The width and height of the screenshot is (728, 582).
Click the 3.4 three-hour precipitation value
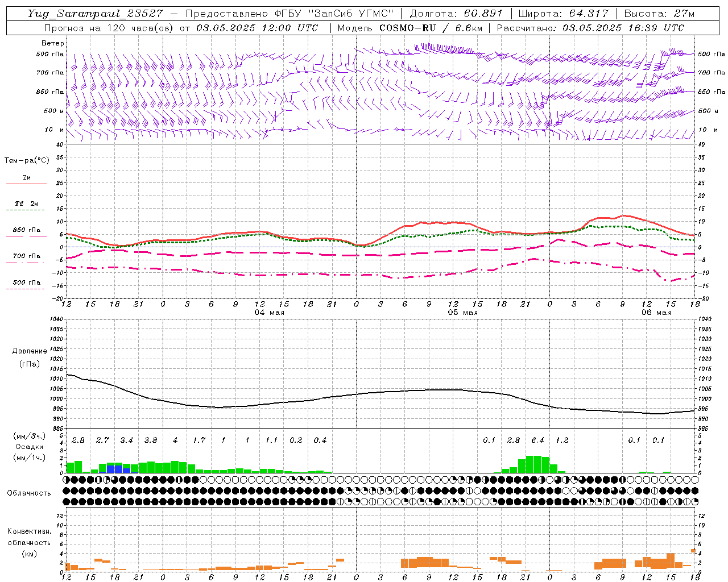pos(126,440)
